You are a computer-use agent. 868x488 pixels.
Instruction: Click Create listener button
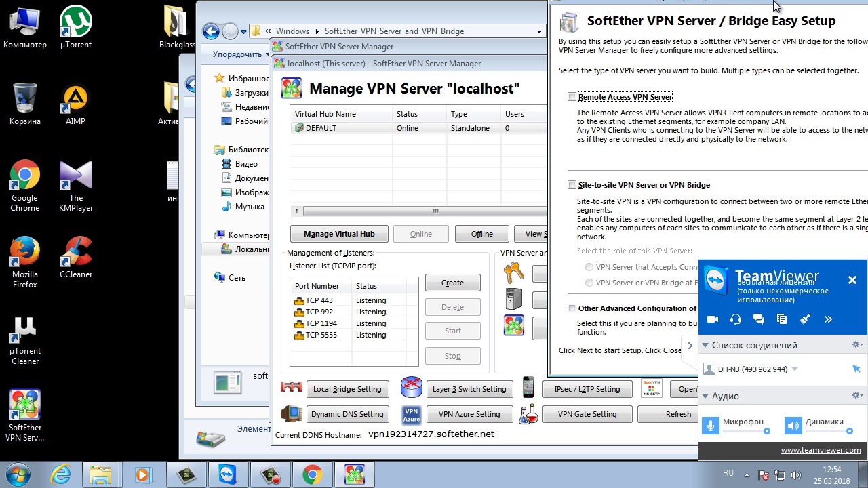452,283
